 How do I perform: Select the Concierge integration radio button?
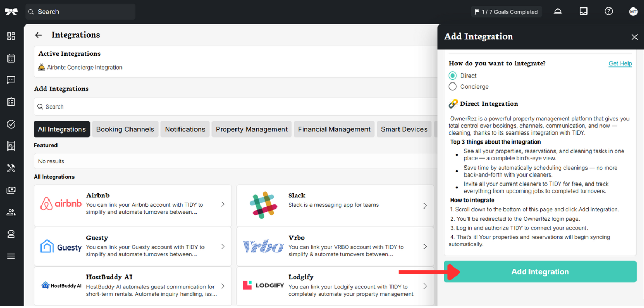point(453,86)
